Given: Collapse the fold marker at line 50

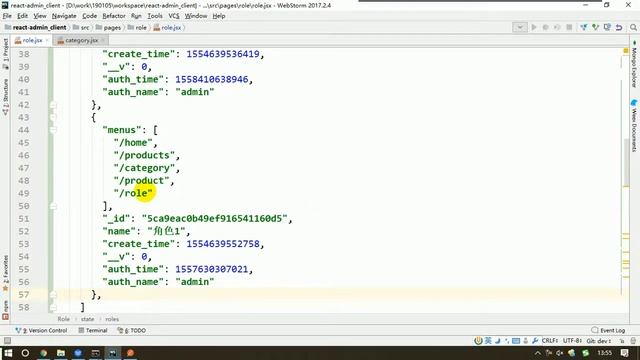Looking at the screenshot, I should click(x=53, y=206).
